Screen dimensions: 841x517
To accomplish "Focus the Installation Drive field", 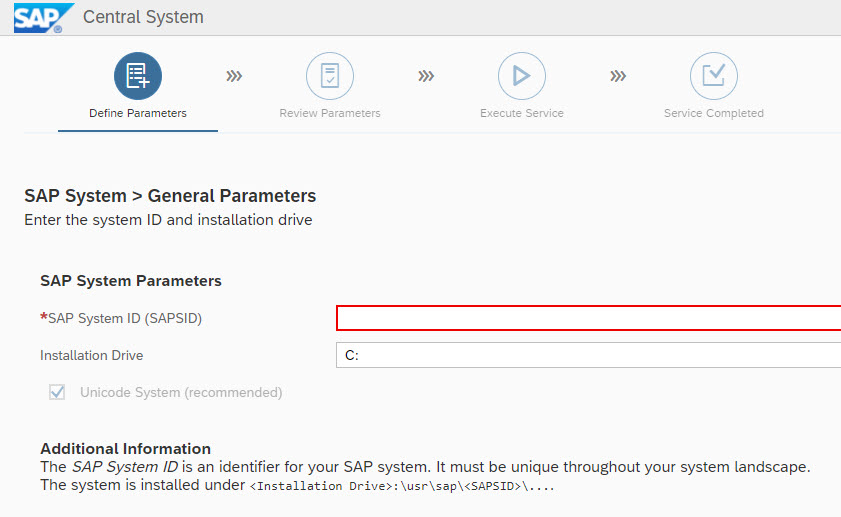I will (588, 355).
